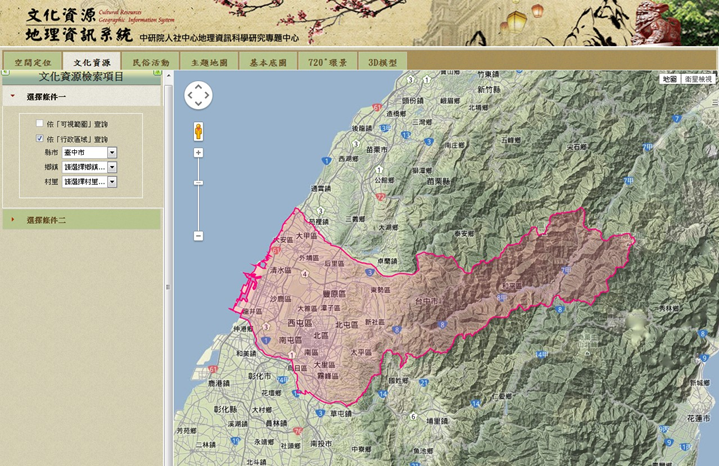Select the Street View pegman icon
719x466 pixels.
[x=198, y=131]
